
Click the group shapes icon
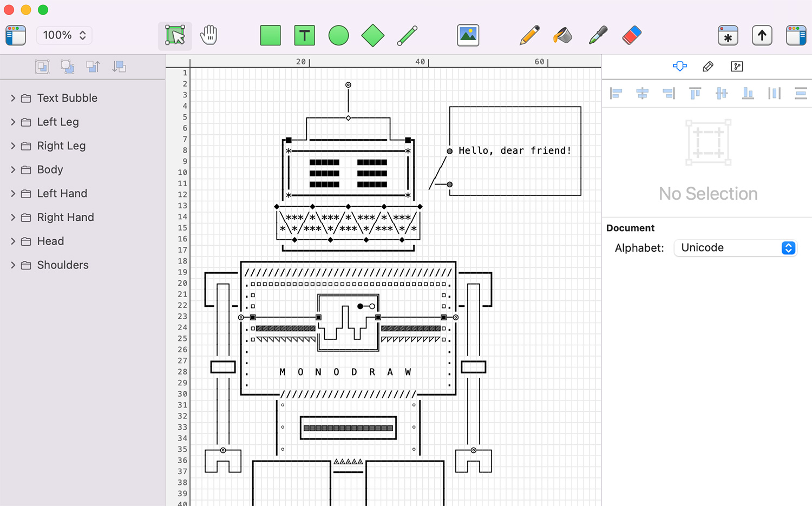coord(42,67)
